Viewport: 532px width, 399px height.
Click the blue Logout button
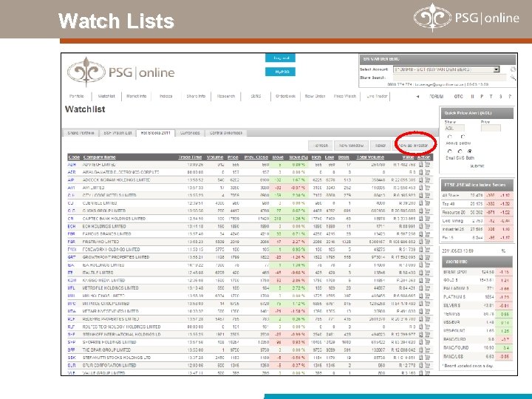(280, 58)
